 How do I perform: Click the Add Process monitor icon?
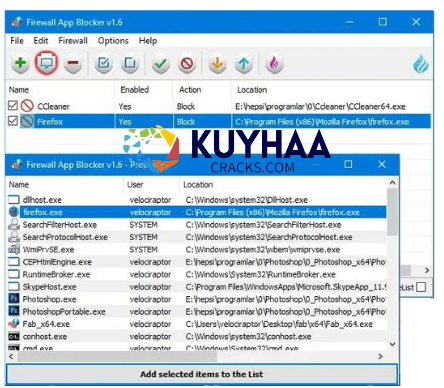click(x=47, y=63)
